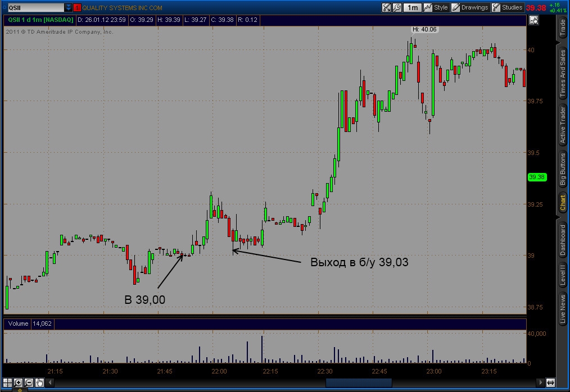Click the chart pointer mode icon
The height and width of the screenshot is (392, 570).
pos(533,20)
